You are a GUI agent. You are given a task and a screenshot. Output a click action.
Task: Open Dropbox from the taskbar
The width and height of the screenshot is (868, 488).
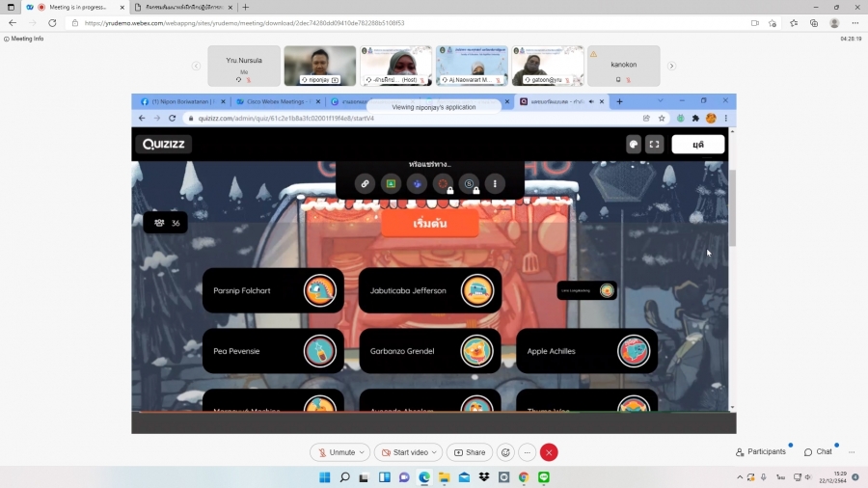484,477
